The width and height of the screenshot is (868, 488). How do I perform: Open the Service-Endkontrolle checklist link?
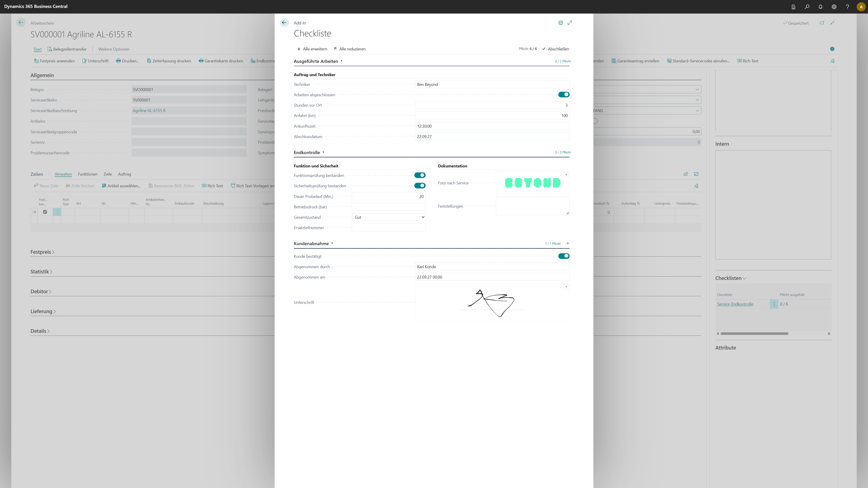tap(735, 304)
